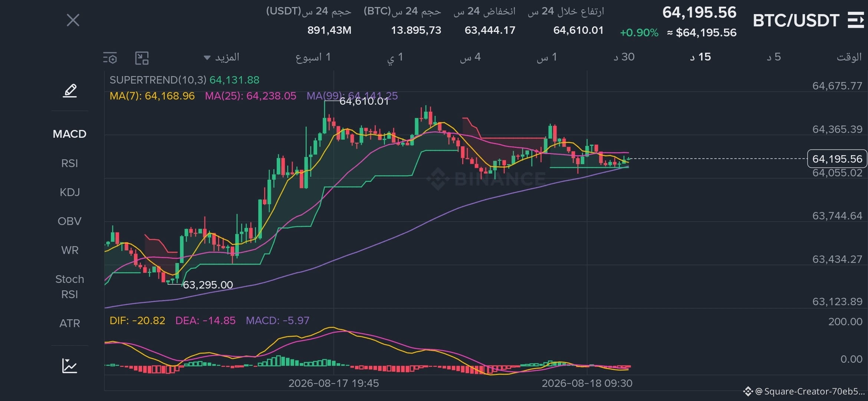
Task: Switch to the 5 د timeframe
Action: (774, 57)
